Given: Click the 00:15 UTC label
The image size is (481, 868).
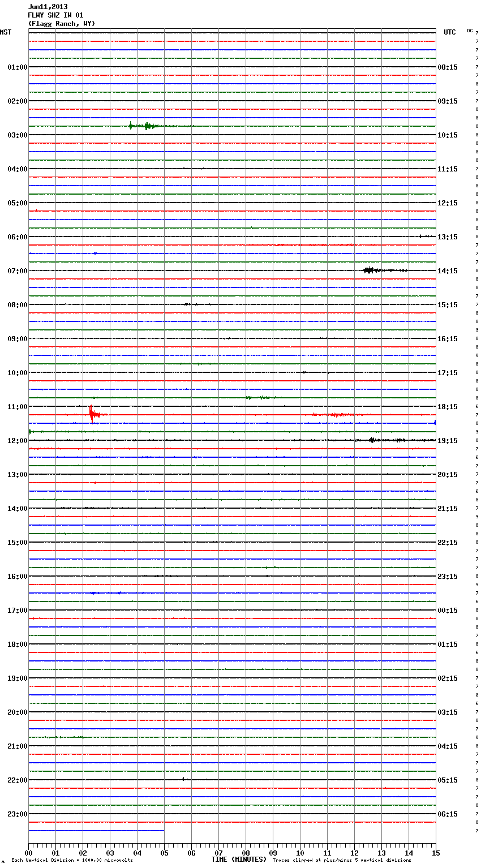Looking at the screenshot, I should (448, 611).
